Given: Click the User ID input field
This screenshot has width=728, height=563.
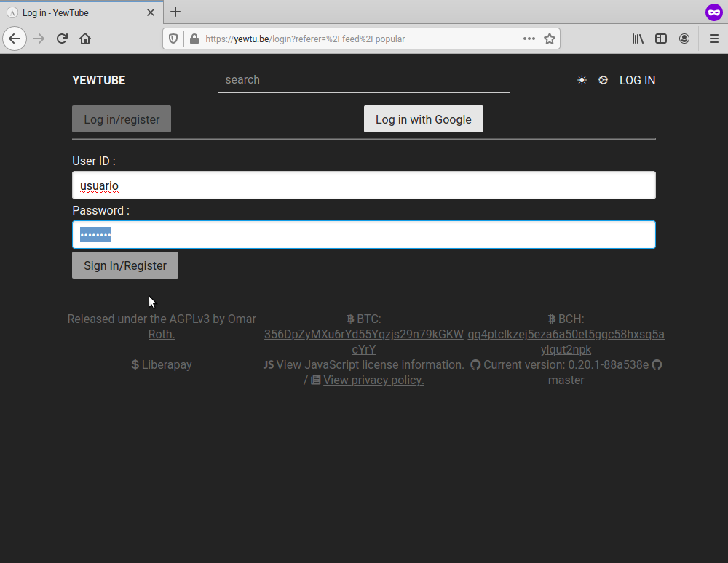Looking at the screenshot, I should coord(364,185).
